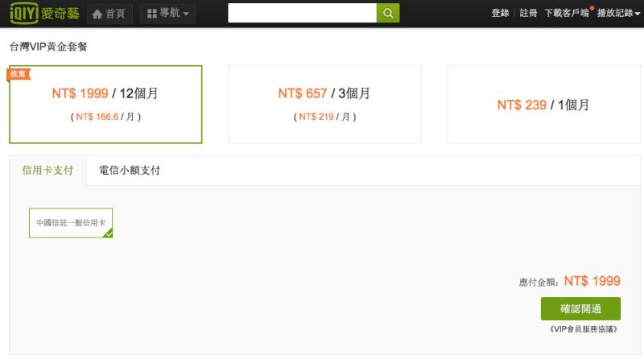Click the green search magnifier icon
The width and height of the screenshot is (644, 359).
tap(388, 13)
